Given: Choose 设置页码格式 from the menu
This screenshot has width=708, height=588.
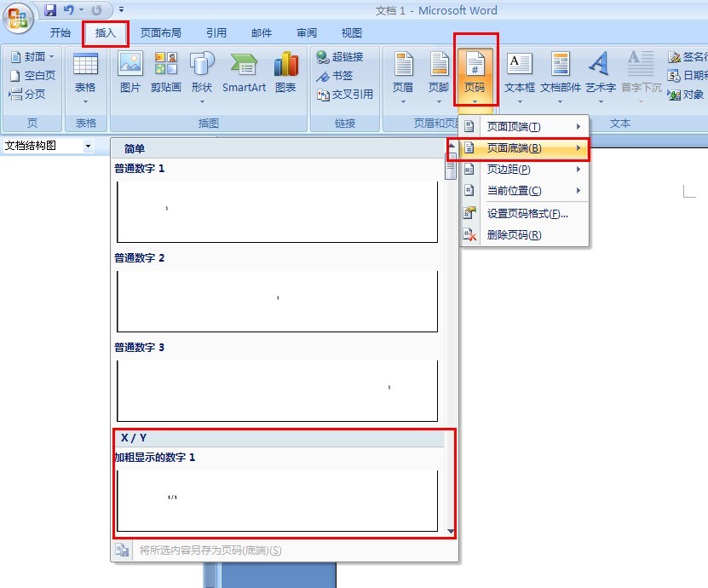Looking at the screenshot, I should tap(512, 212).
